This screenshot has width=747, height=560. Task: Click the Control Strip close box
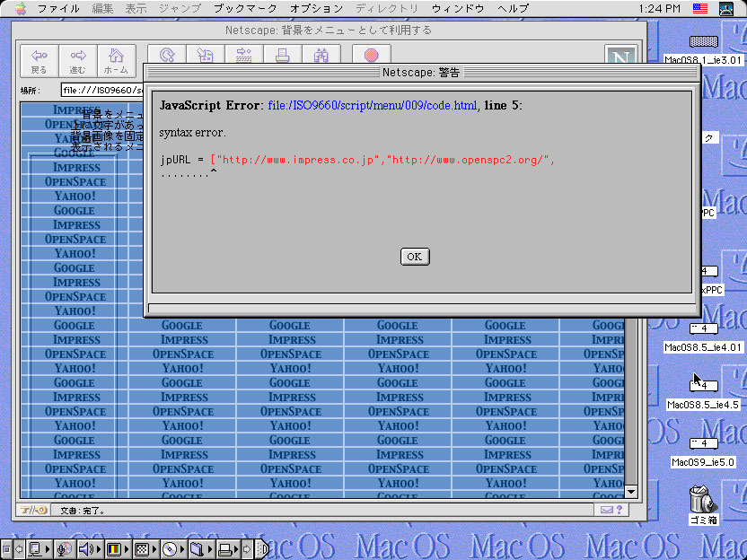click(x=5, y=549)
